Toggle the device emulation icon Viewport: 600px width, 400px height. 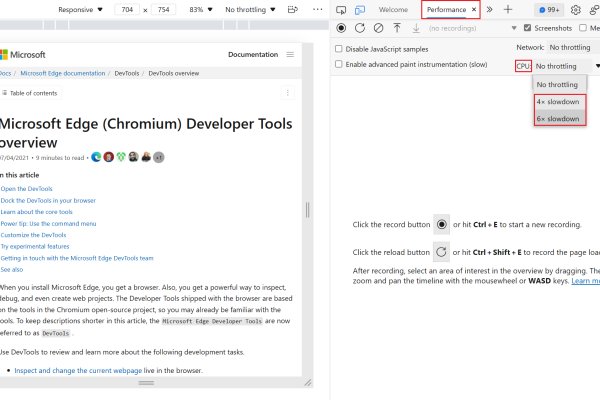[359, 9]
